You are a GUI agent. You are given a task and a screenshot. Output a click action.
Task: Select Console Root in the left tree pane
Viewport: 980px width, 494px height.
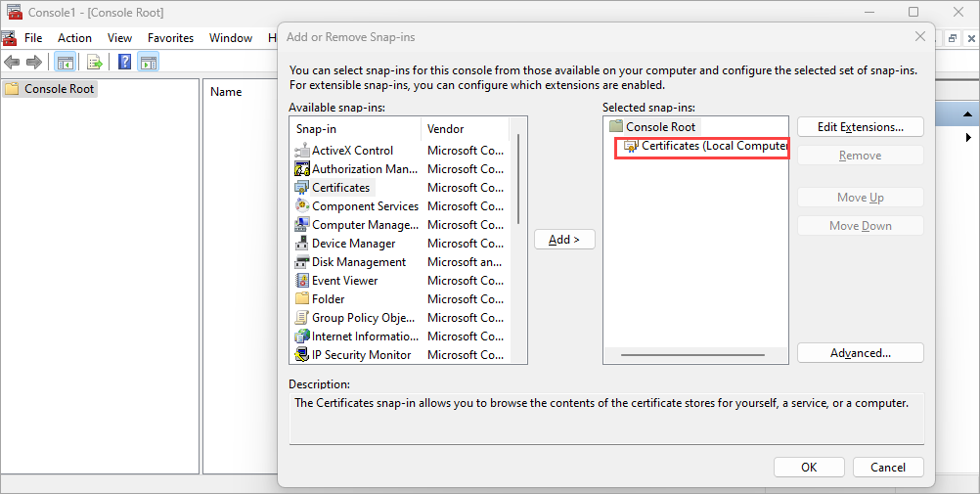coord(60,89)
